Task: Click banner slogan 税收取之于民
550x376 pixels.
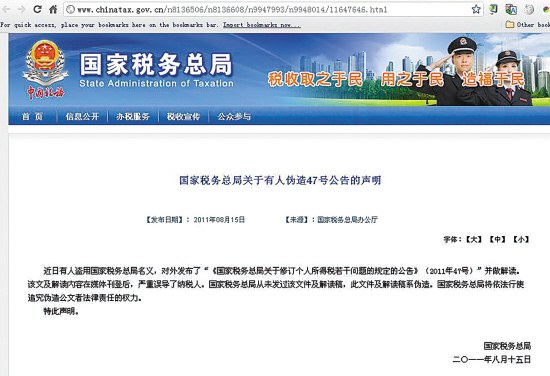Action: coord(315,79)
